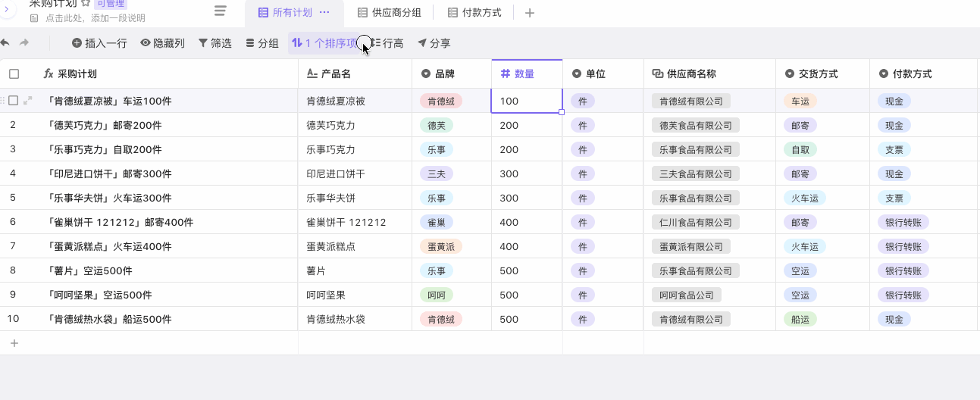Expand the first record with the expand icon
This screenshot has height=400, width=980.
28,101
